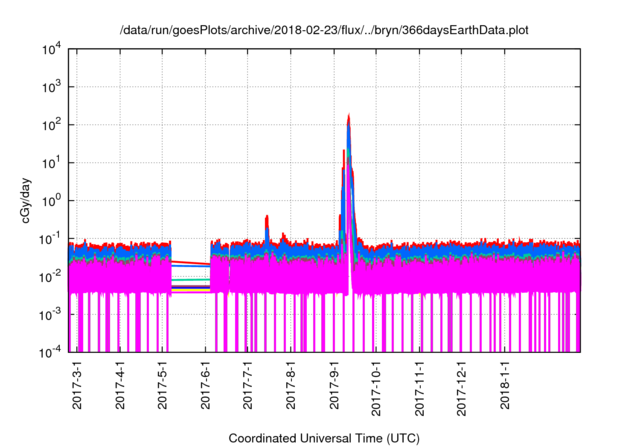Select the cGy/day y-axis label
This screenshot has width=640, height=448.
pyautogui.click(x=26, y=200)
